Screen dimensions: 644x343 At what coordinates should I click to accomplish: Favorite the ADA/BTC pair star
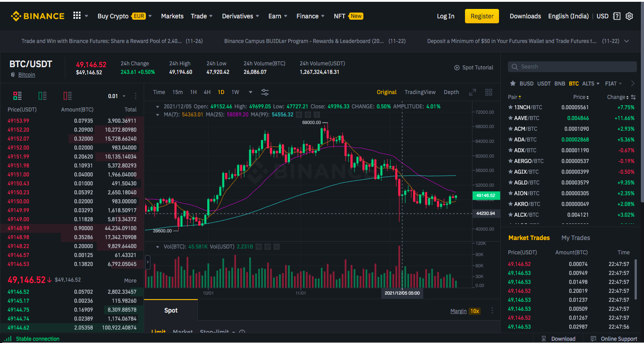(x=511, y=140)
